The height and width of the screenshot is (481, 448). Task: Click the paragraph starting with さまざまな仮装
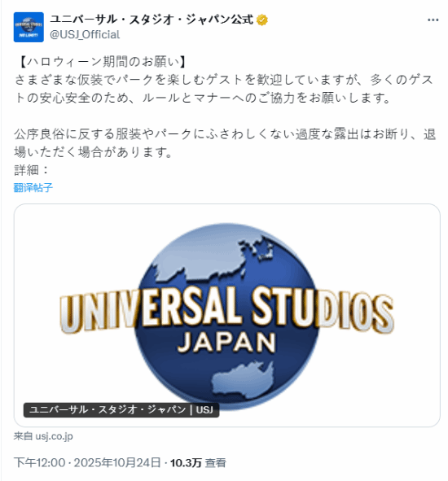[x=223, y=89]
